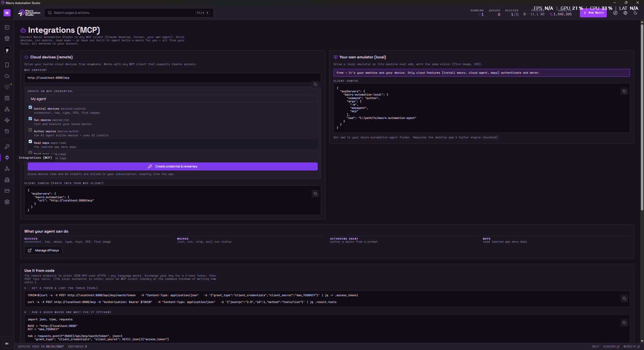The width and height of the screenshot is (644, 350).
Task: Click the Macro Automation Studio logo
Action: (x=29, y=13)
